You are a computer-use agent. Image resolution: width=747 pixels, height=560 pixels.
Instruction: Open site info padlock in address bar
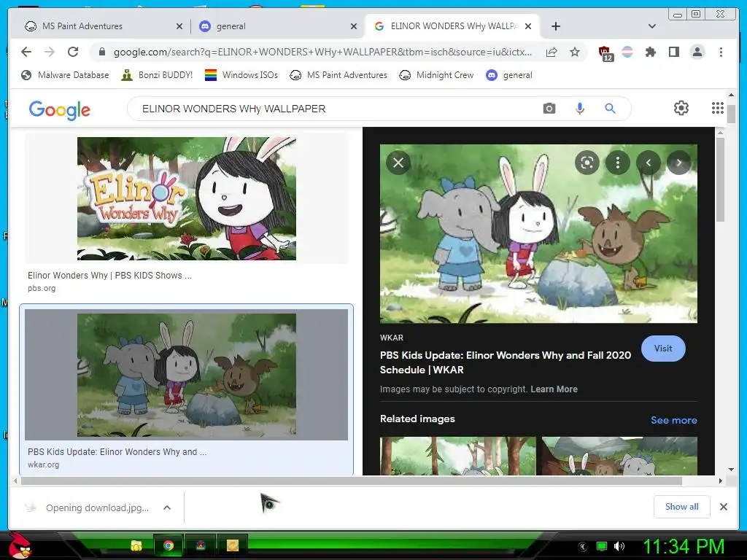coord(101,52)
